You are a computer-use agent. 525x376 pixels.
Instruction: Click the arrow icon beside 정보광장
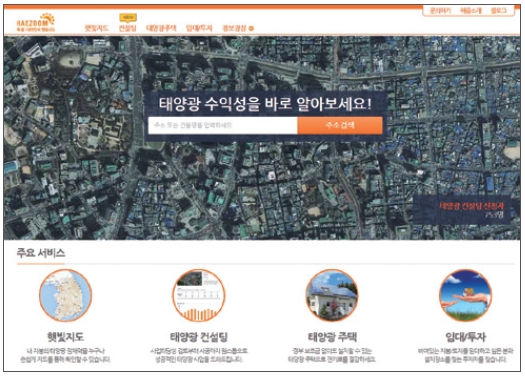[x=251, y=28]
